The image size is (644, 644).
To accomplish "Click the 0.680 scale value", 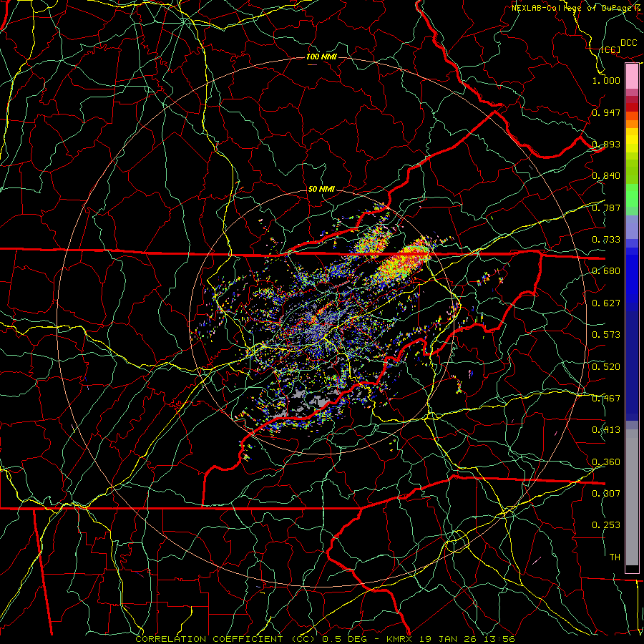I will [606, 271].
